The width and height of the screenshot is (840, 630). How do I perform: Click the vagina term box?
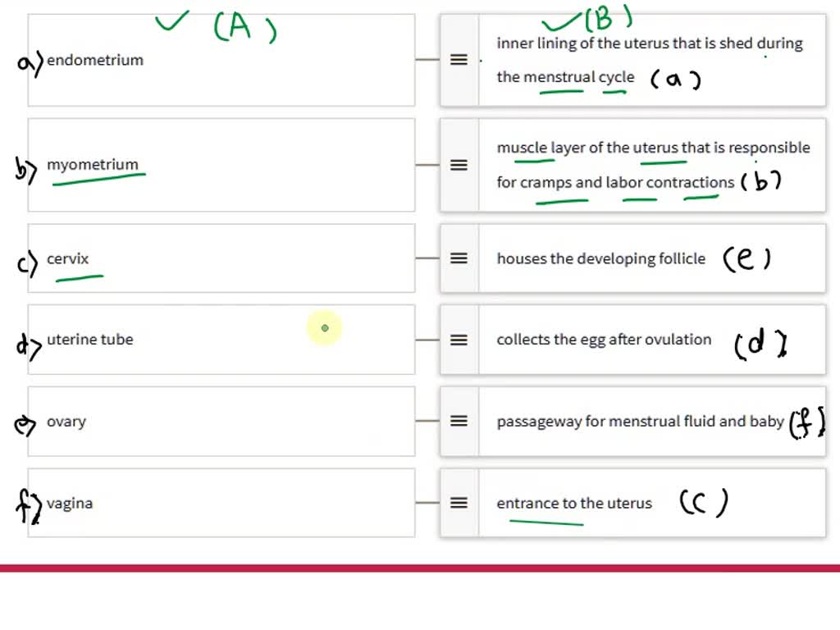(221, 503)
